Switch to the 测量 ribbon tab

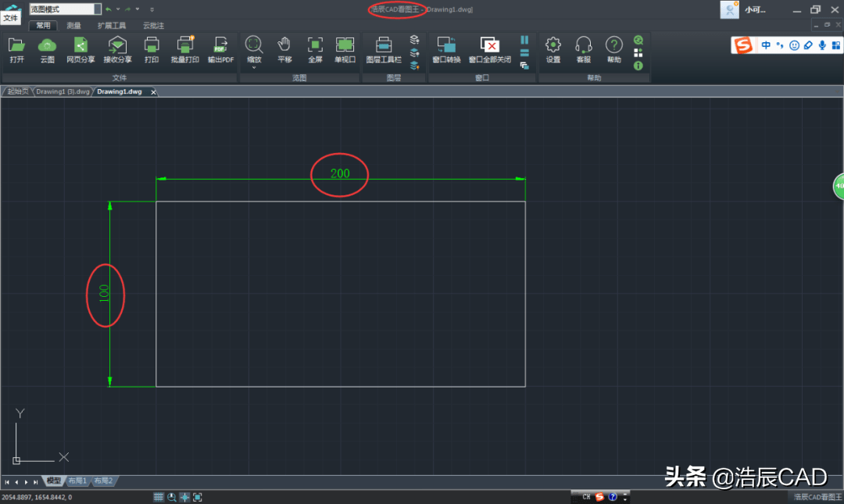click(73, 26)
